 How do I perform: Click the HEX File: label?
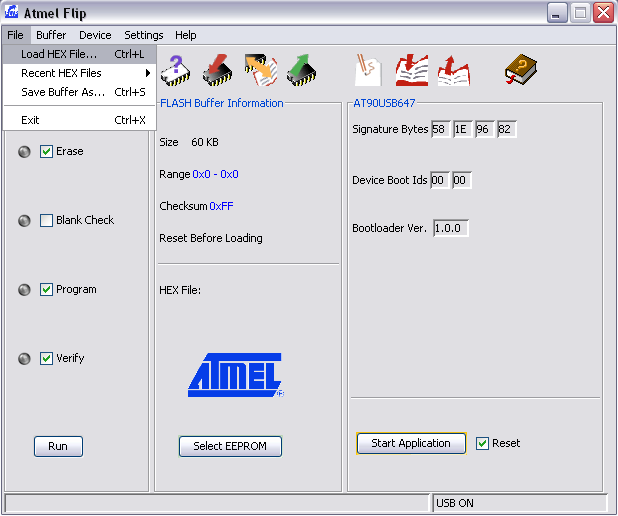click(180, 291)
